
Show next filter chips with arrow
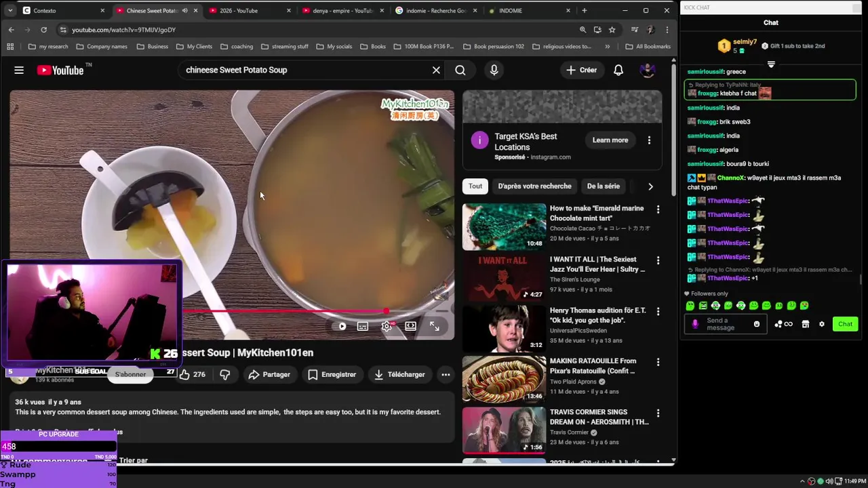[x=650, y=186]
